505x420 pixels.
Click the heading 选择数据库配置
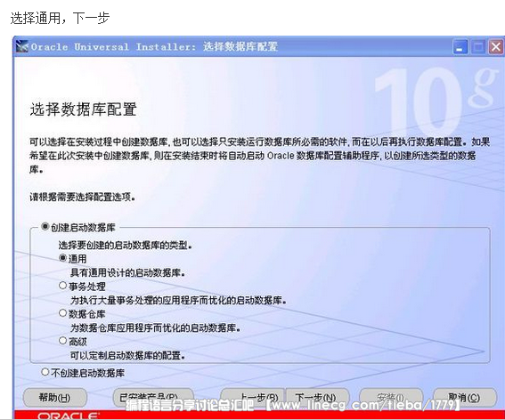point(84,109)
